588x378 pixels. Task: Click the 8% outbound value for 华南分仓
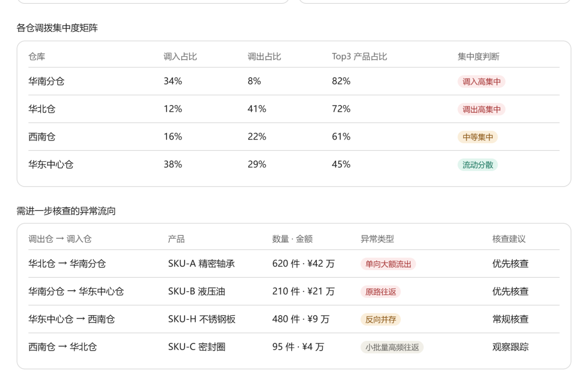(x=254, y=81)
